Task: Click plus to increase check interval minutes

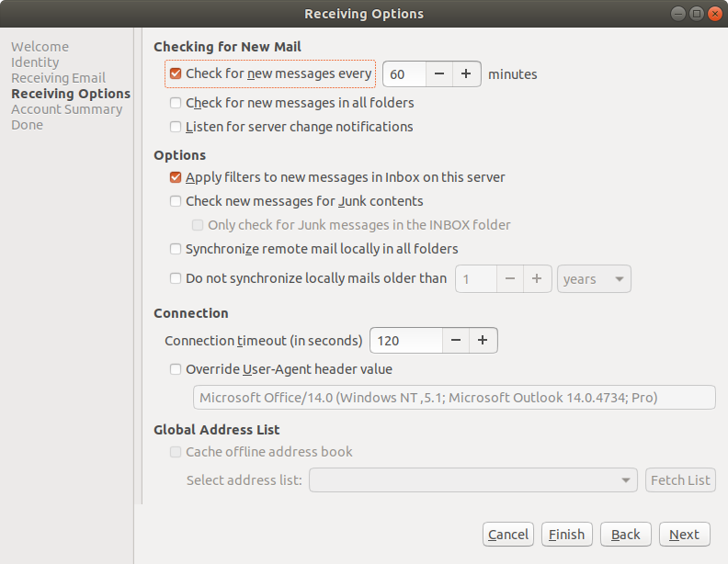Action: pos(467,74)
